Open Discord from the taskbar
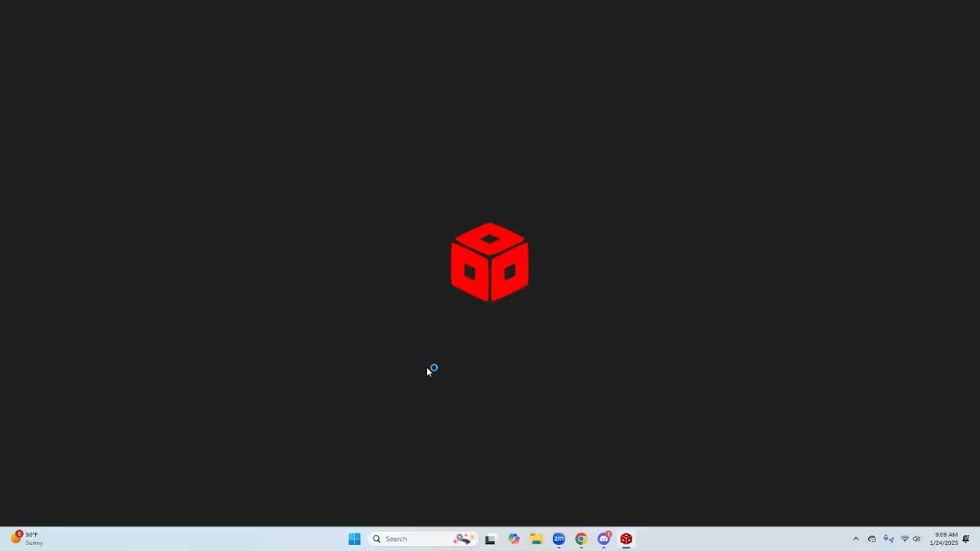Image resolution: width=980 pixels, height=551 pixels. coord(604,539)
